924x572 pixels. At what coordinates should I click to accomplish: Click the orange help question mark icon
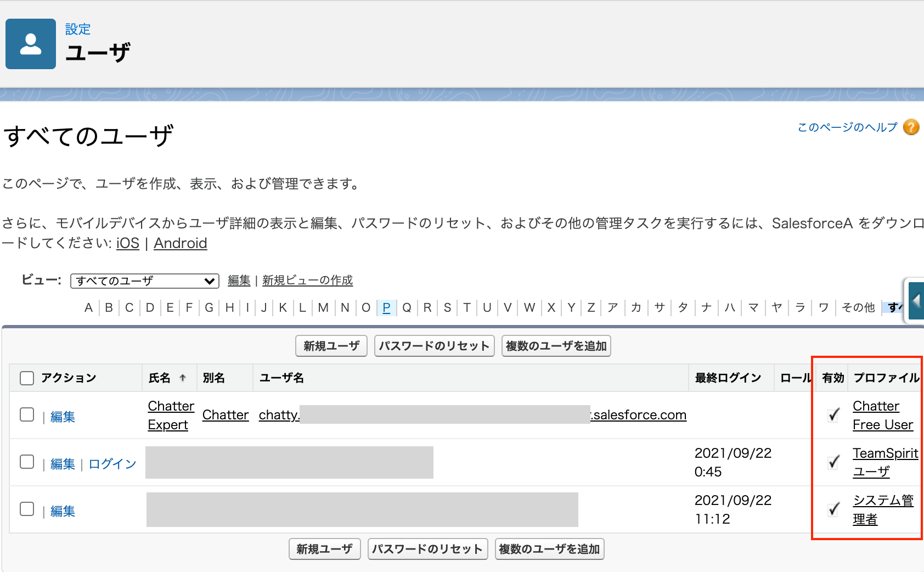[911, 127]
